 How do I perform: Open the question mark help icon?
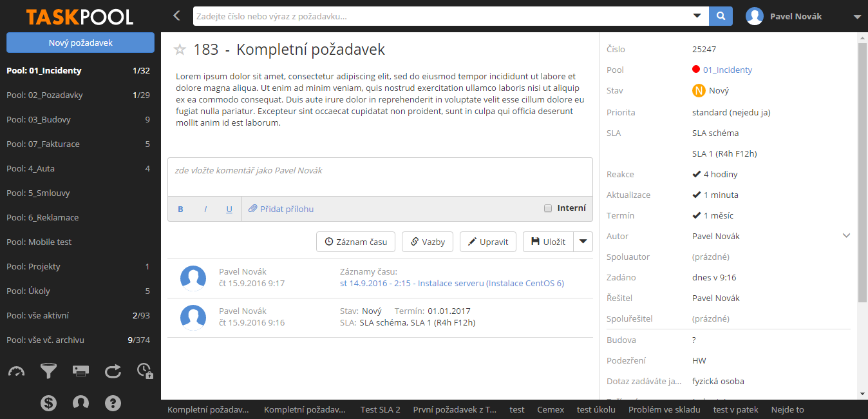coord(113,403)
